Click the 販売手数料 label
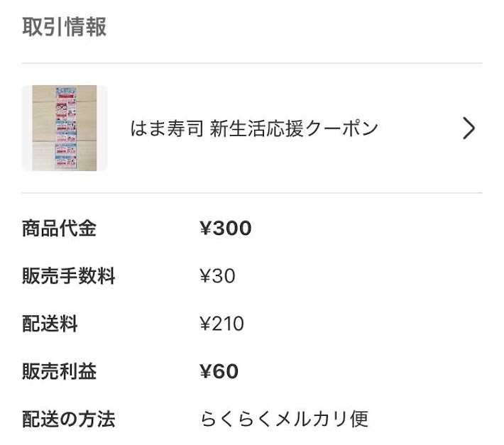This screenshot has width=504, height=445. (x=68, y=276)
